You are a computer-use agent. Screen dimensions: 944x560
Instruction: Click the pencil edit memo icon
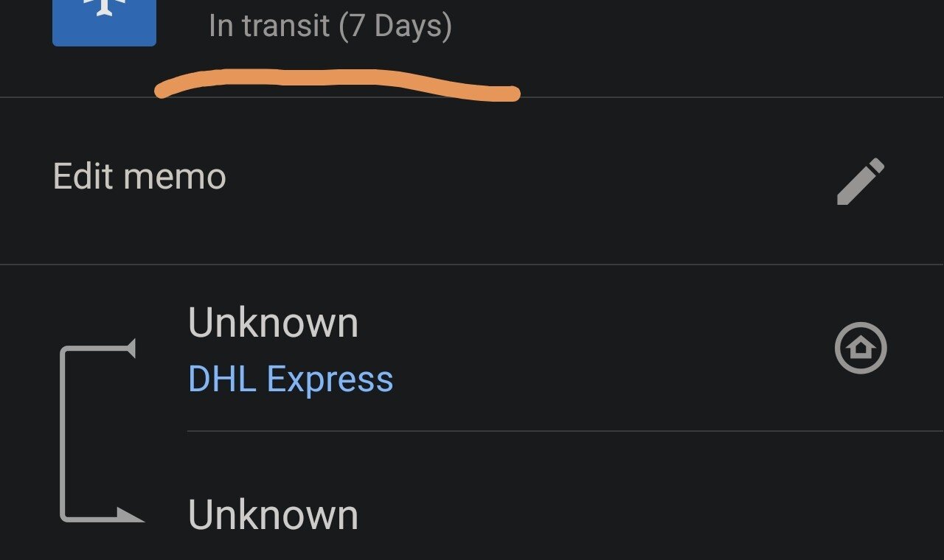tap(860, 181)
